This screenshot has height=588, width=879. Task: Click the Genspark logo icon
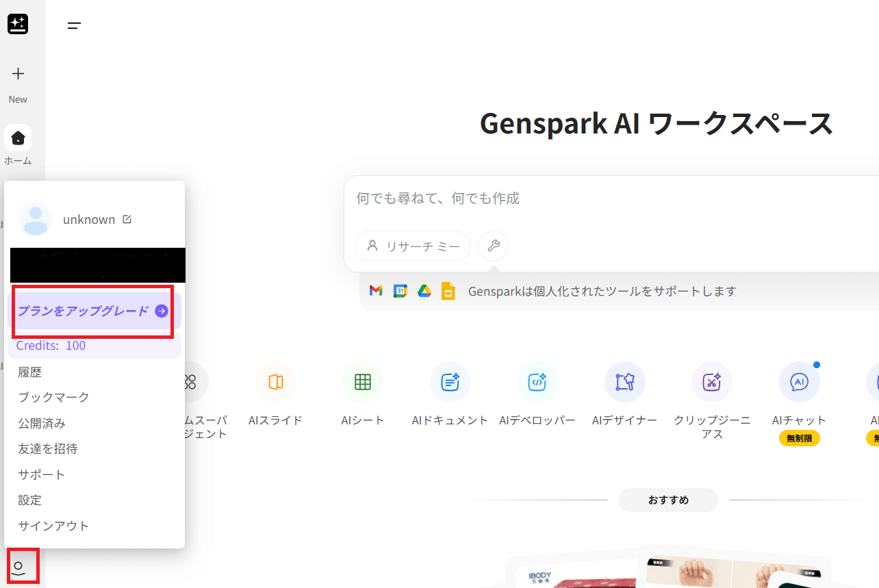click(18, 24)
